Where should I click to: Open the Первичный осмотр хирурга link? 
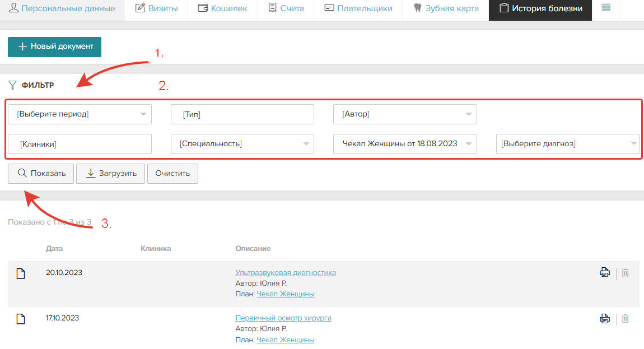point(283,318)
